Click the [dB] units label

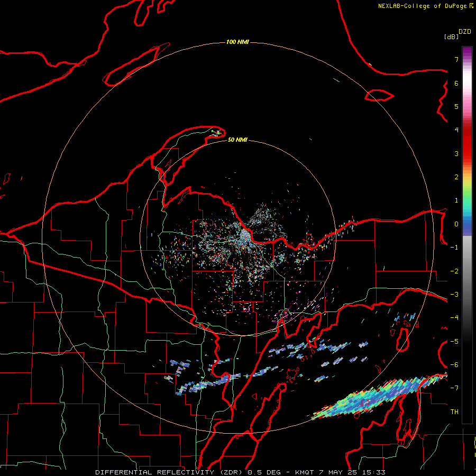(x=451, y=36)
